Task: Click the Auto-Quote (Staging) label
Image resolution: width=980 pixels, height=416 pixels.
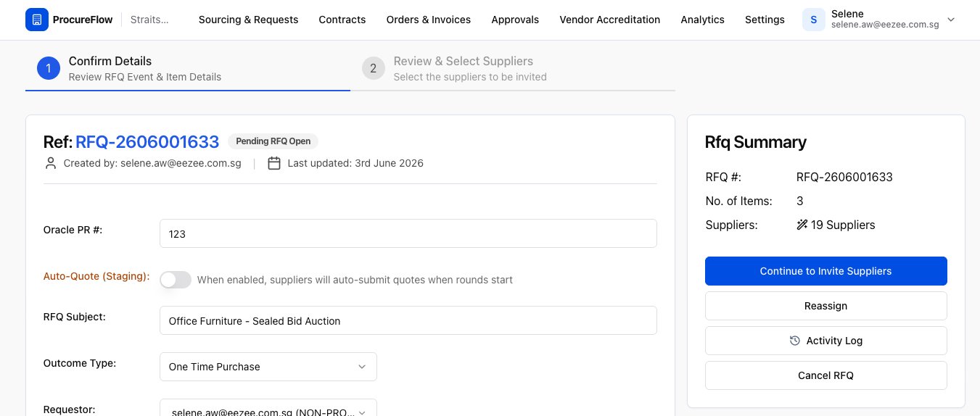Action: [x=96, y=276]
